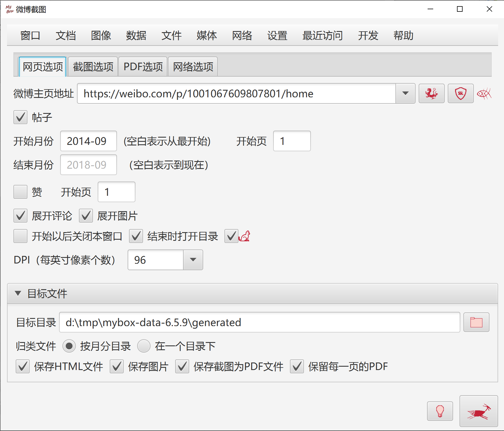Enable the 赞 checkbox

[20, 192]
